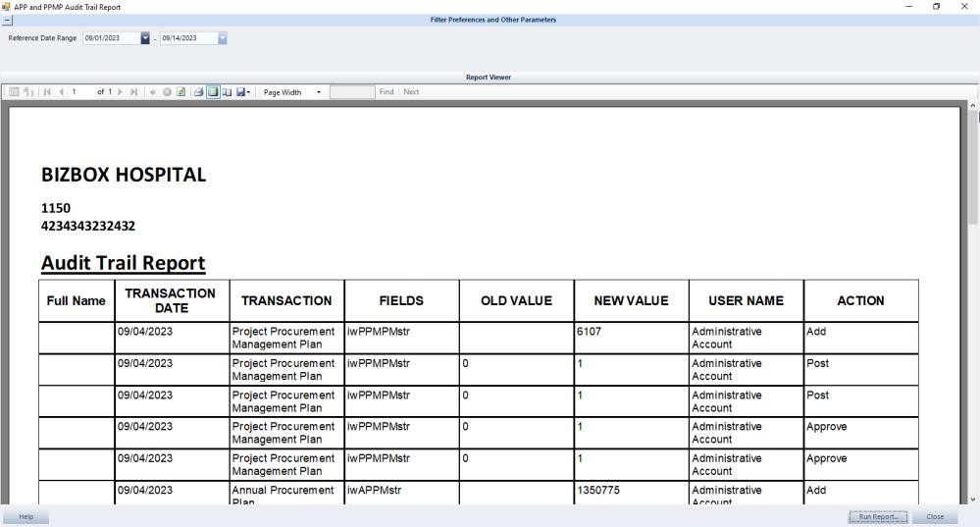Toggle the Print Layout view icon

tap(213, 92)
